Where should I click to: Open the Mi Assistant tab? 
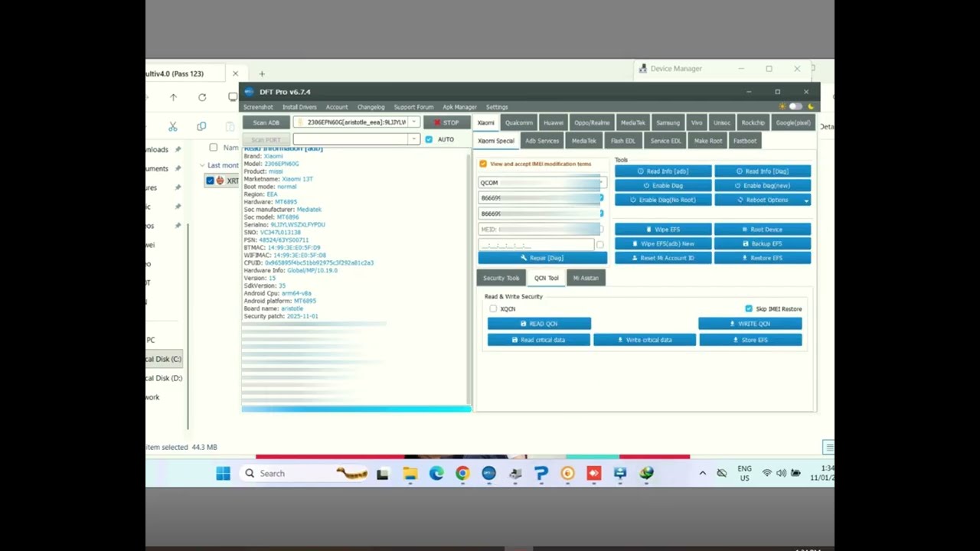click(586, 278)
